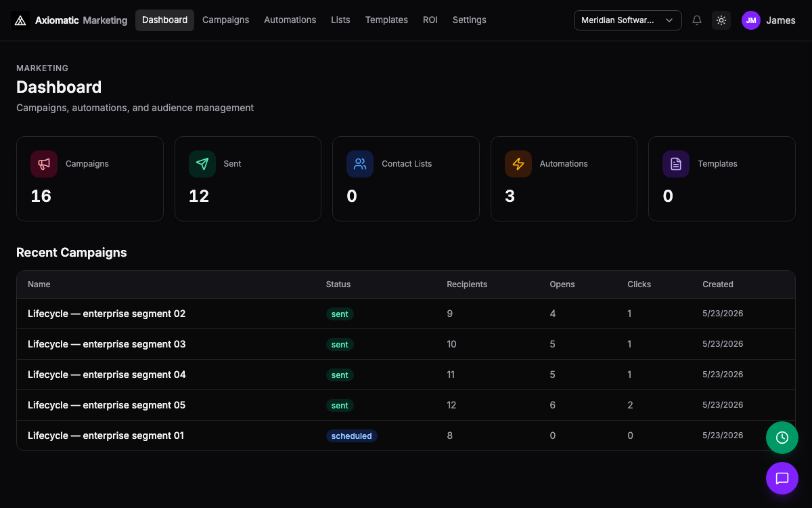Open Lifecycle — enterprise segment 02 campaign
812x508 pixels.
(x=107, y=314)
